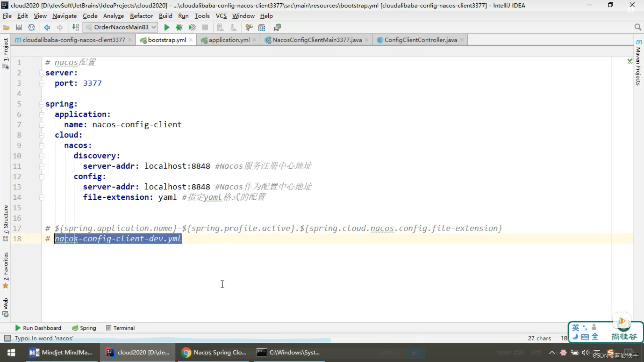Click the green inspection checkmark indicator

630,61
